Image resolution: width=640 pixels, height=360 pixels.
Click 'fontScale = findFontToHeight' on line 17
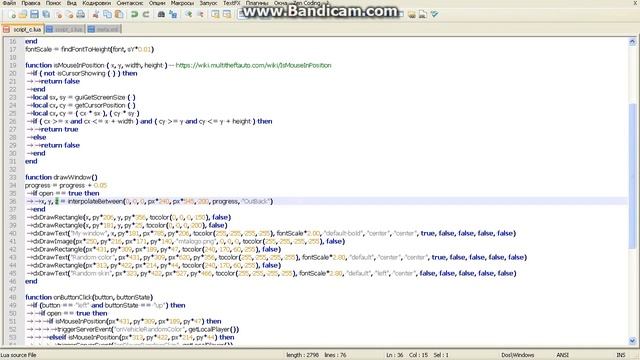[68, 49]
